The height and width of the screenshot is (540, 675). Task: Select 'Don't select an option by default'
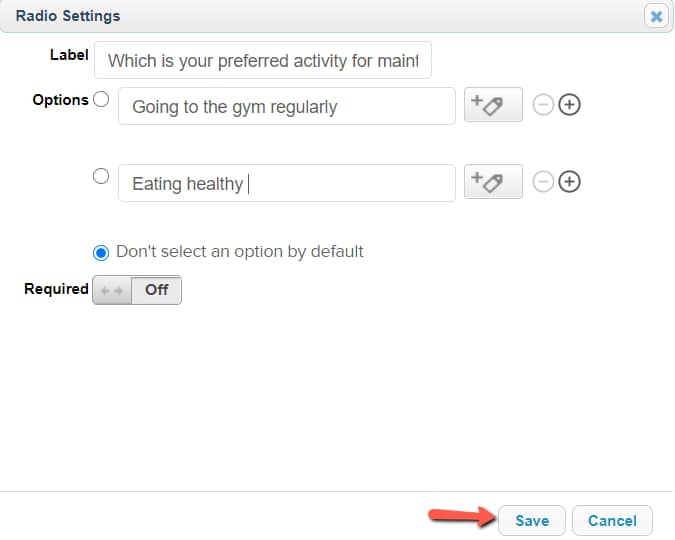pos(101,253)
